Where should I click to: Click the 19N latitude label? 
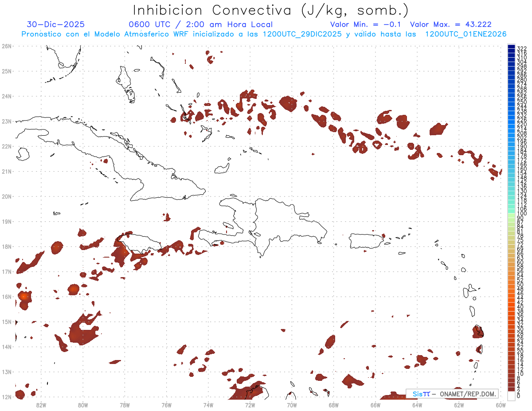pos(7,221)
